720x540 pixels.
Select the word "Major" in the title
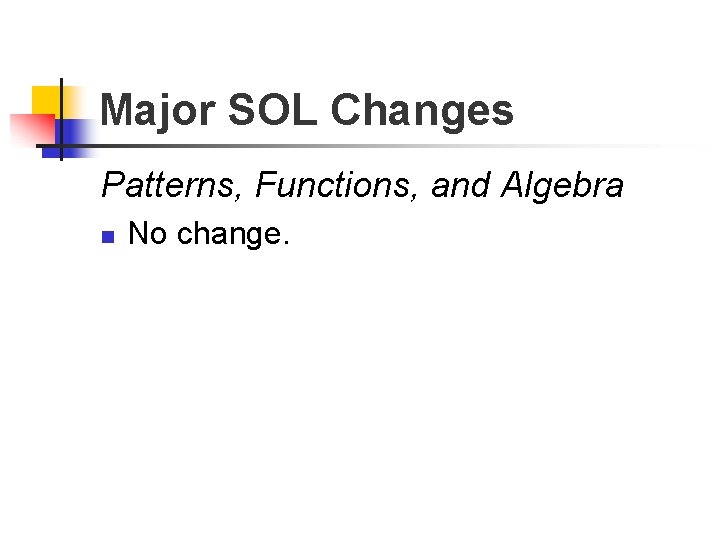(x=158, y=110)
